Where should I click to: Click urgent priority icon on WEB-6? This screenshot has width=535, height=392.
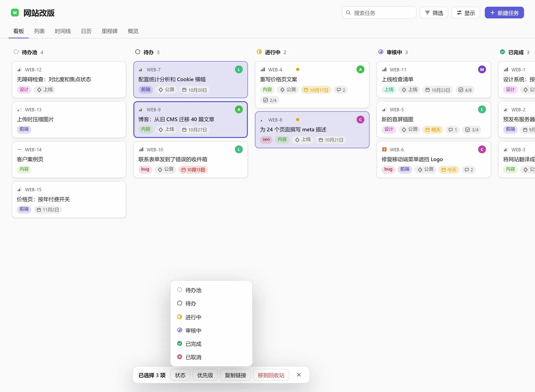click(x=384, y=149)
